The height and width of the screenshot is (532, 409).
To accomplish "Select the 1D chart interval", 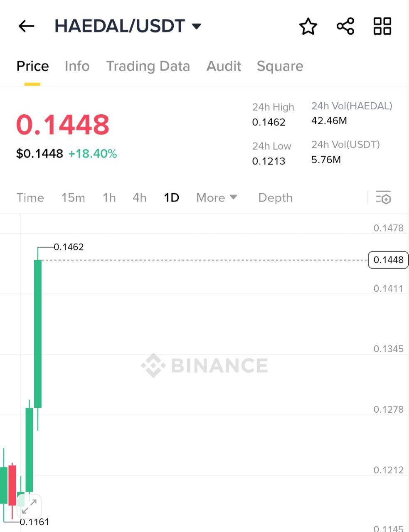I will (x=171, y=197).
